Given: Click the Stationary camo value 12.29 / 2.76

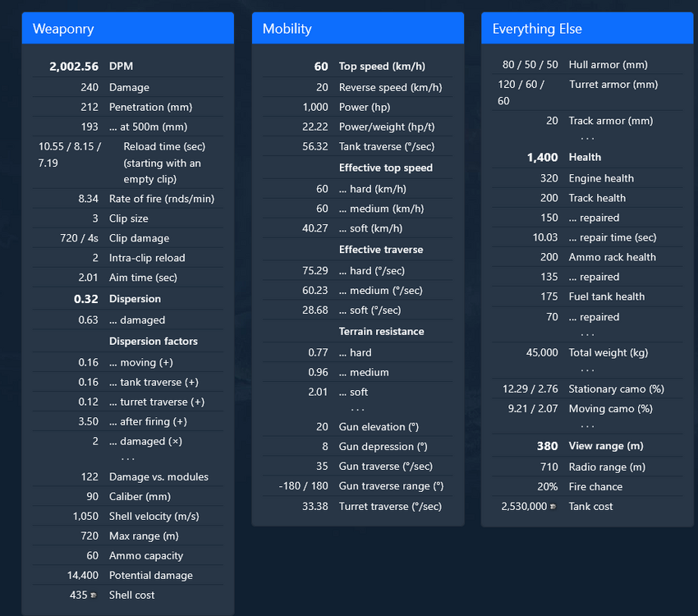Looking at the screenshot, I should point(530,389).
